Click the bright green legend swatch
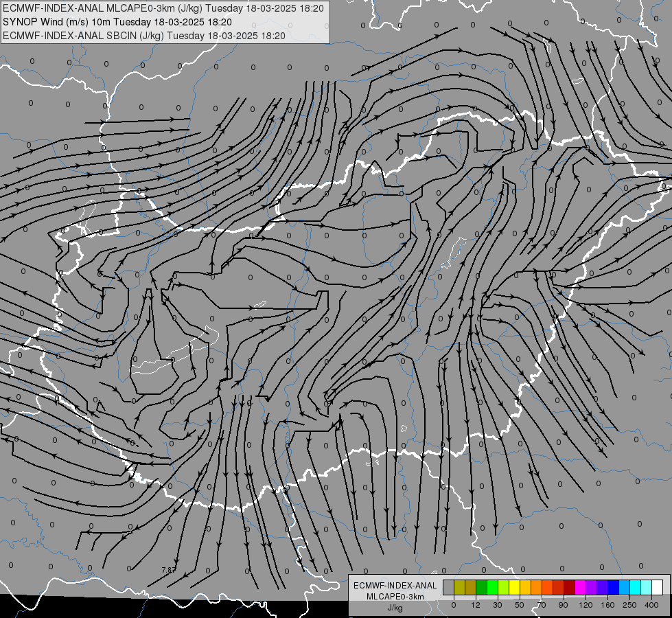This screenshot has height=618, width=672. click(x=492, y=588)
